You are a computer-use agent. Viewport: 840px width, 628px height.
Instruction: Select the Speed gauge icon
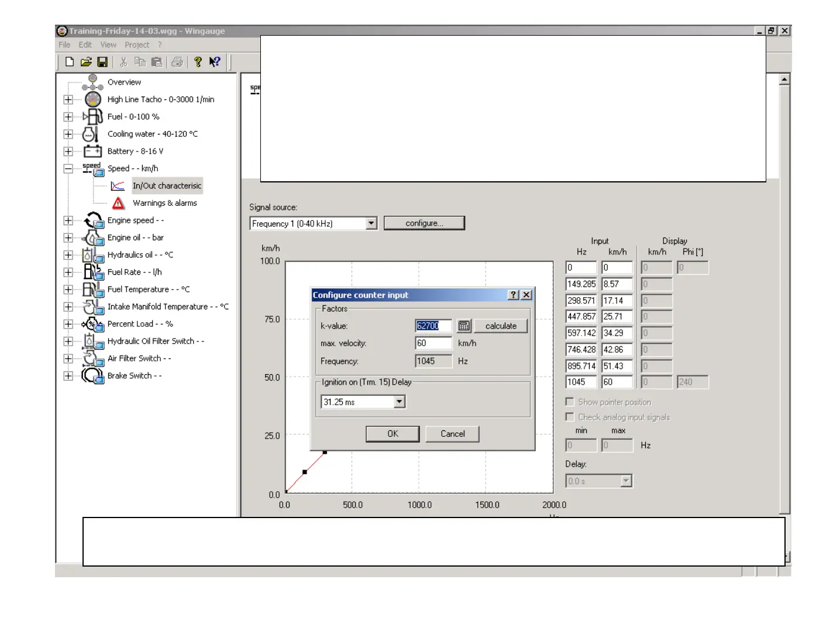93,168
